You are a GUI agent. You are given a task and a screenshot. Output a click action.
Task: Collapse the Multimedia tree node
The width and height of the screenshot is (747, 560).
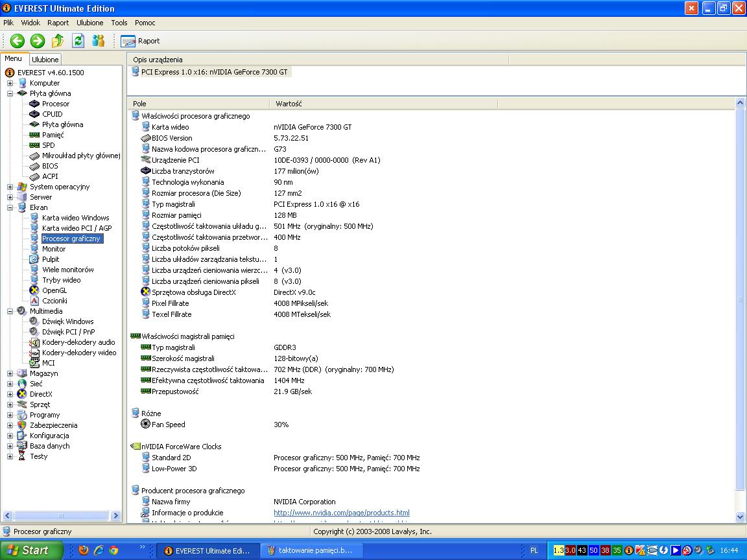[10, 311]
